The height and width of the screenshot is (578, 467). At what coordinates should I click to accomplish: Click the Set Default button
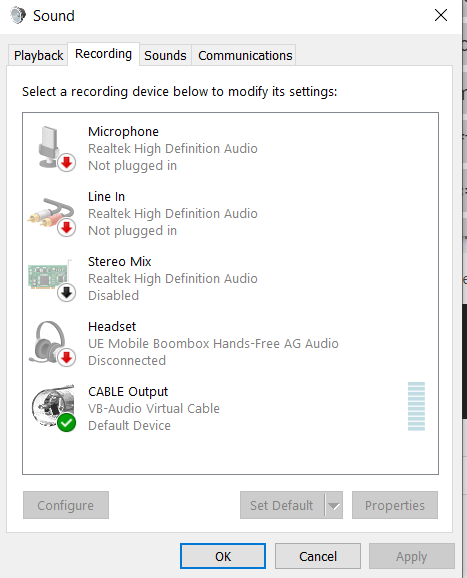point(282,505)
